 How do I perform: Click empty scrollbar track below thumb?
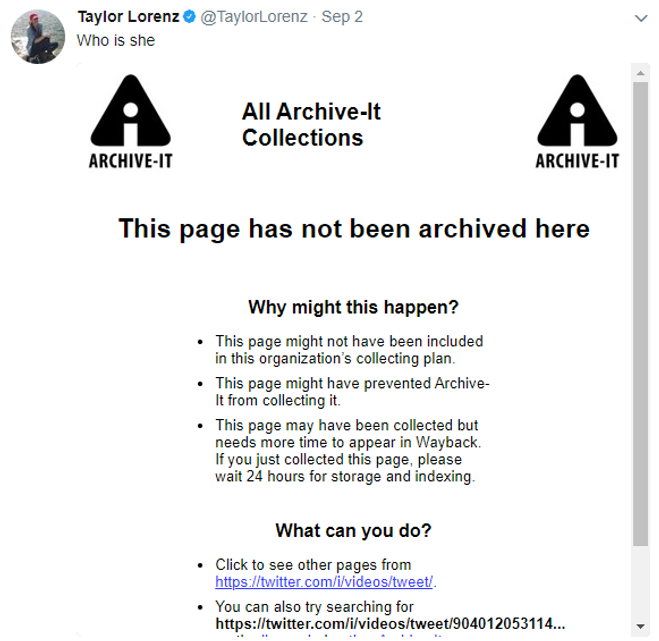click(x=641, y=582)
